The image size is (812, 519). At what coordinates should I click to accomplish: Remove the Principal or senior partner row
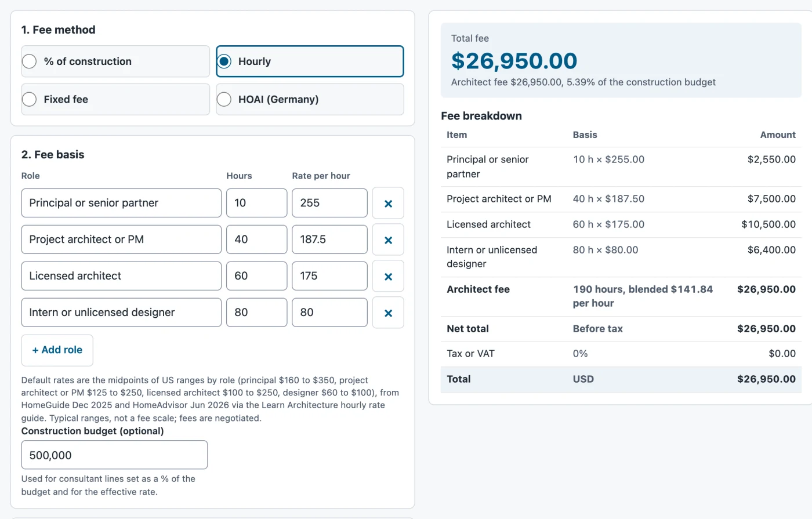[388, 203]
